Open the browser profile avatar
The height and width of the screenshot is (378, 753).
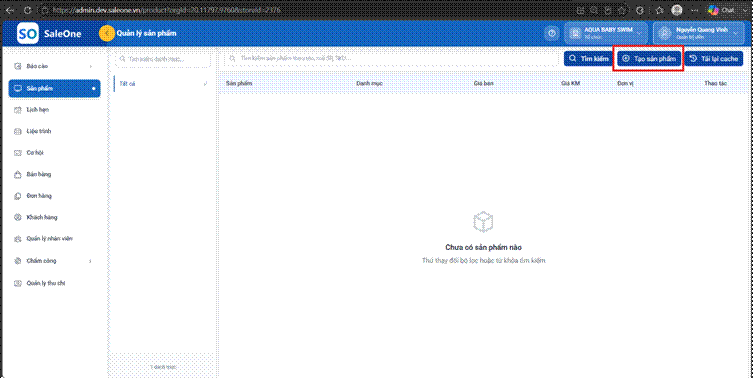click(x=677, y=10)
